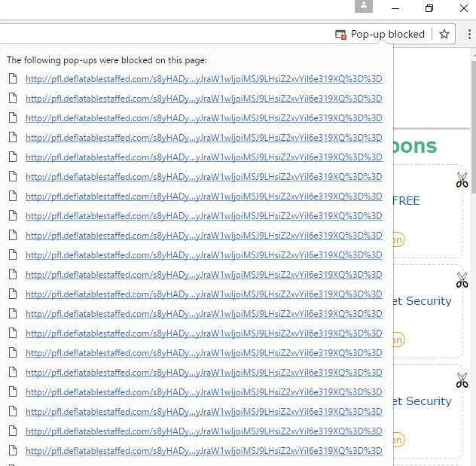
Task: Click the pop-up blocked icon in address bar
Action: point(340,35)
